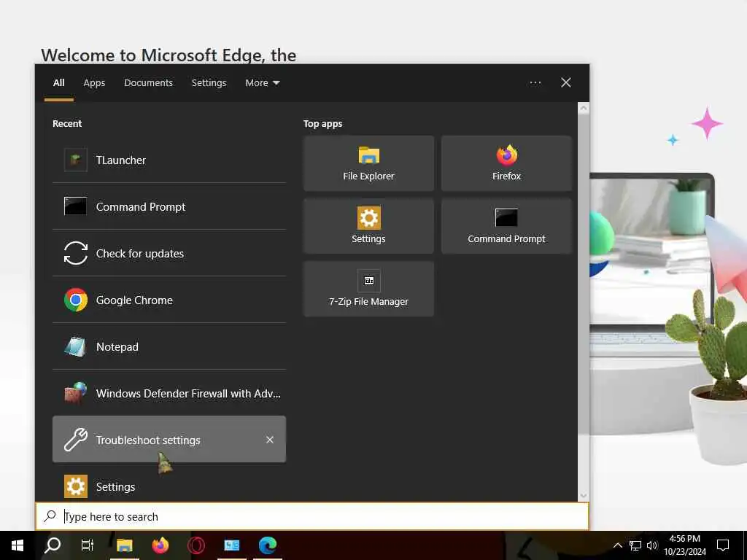Switch to the Apps search tab

(x=94, y=83)
